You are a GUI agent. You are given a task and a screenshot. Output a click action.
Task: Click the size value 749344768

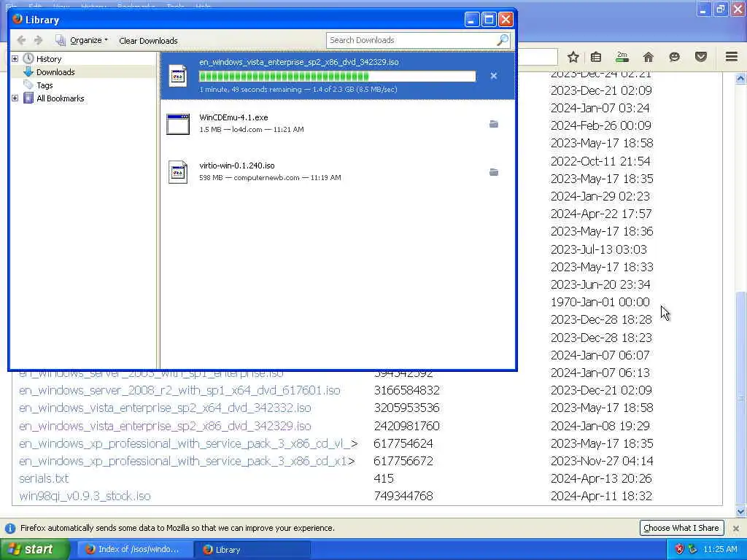click(x=403, y=496)
